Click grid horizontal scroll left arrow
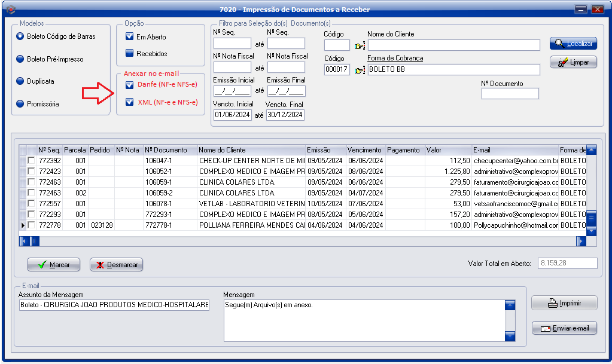Screen dimensions: 612x364 (25, 241)
